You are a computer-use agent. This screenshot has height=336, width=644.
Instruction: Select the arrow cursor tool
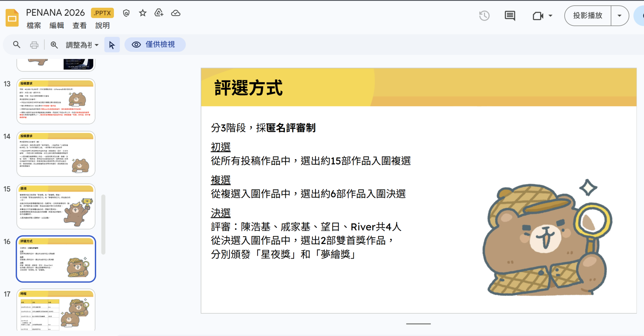pos(112,45)
